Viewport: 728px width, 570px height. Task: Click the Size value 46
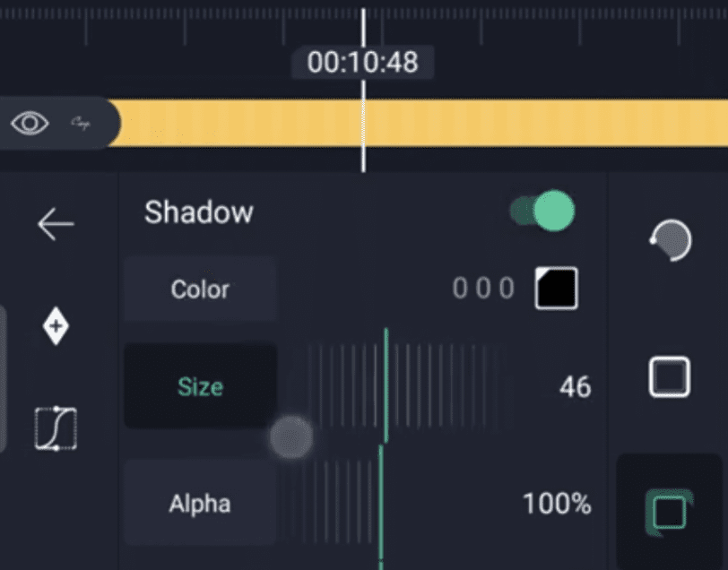[x=575, y=387]
